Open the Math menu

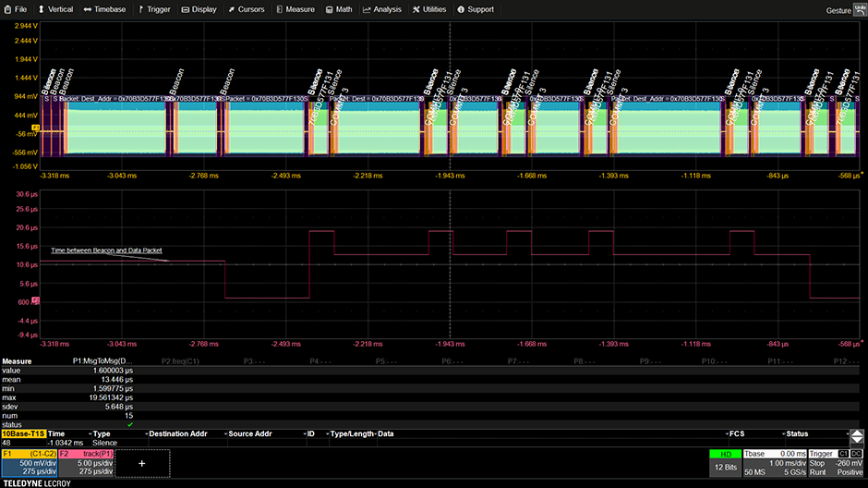click(338, 9)
